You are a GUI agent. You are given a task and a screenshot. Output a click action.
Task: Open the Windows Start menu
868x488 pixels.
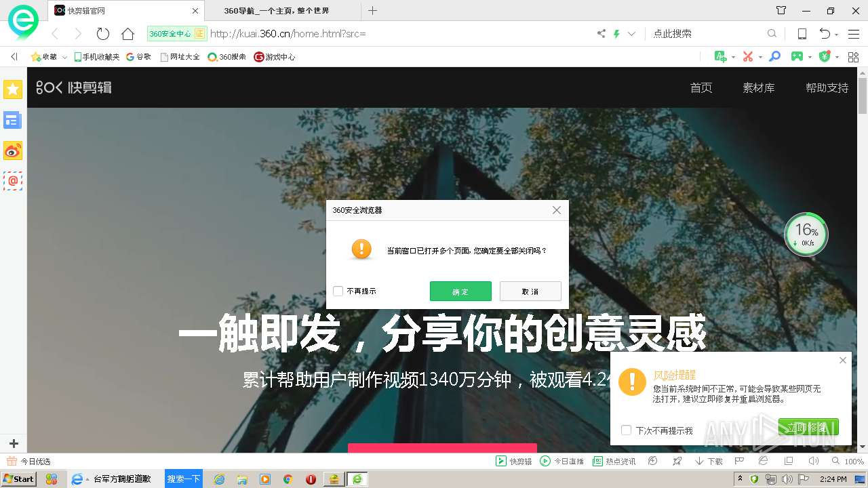(x=18, y=479)
